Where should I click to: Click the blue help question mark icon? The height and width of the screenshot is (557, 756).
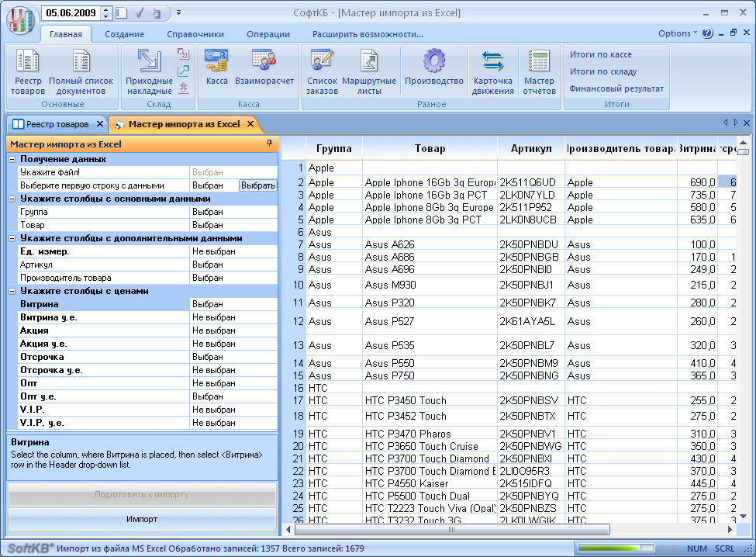(707, 33)
